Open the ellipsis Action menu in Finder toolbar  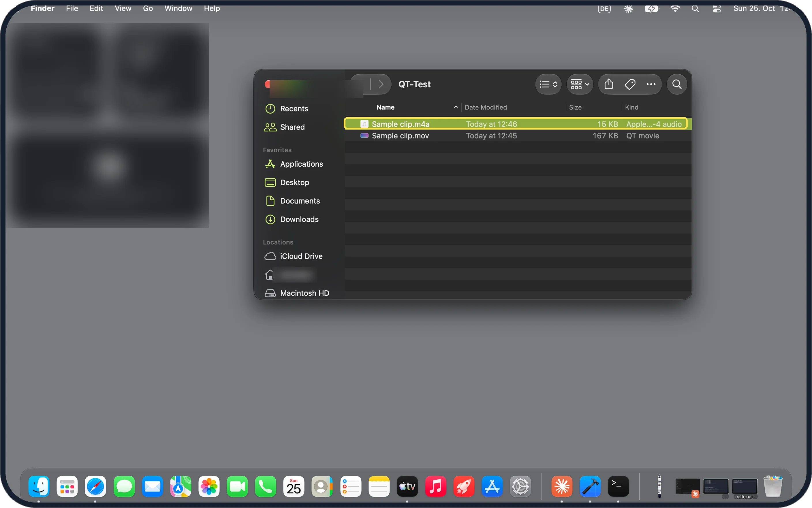(x=651, y=84)
